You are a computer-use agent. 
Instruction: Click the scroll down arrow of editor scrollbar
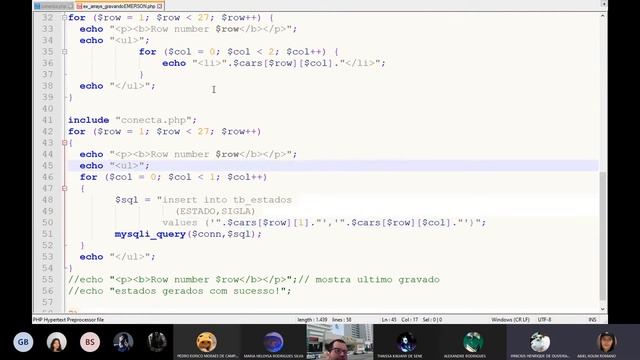point(603,309)
